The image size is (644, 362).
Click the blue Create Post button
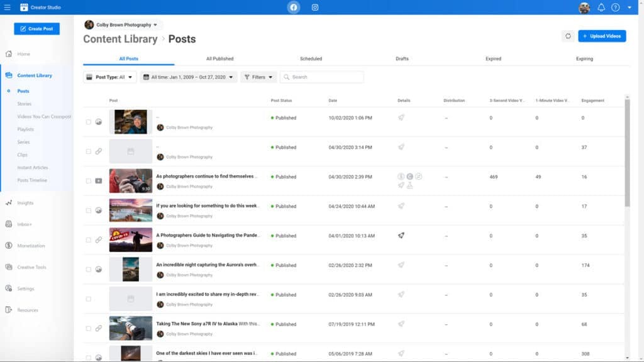[36, 28]
